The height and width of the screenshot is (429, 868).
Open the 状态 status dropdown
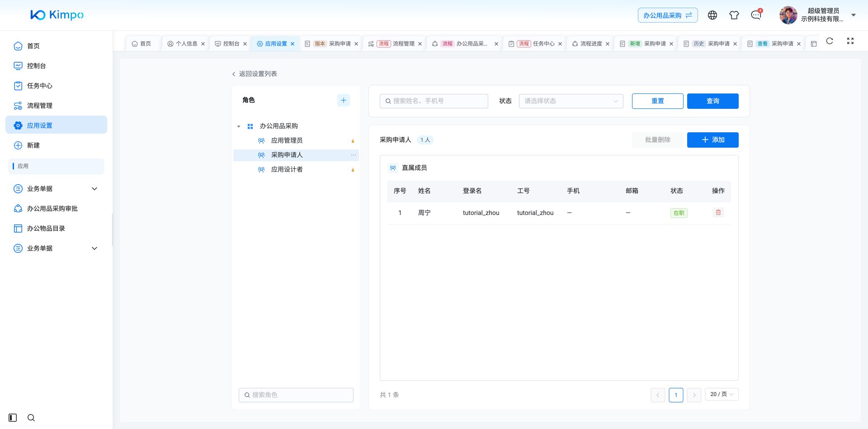point(571,101)
